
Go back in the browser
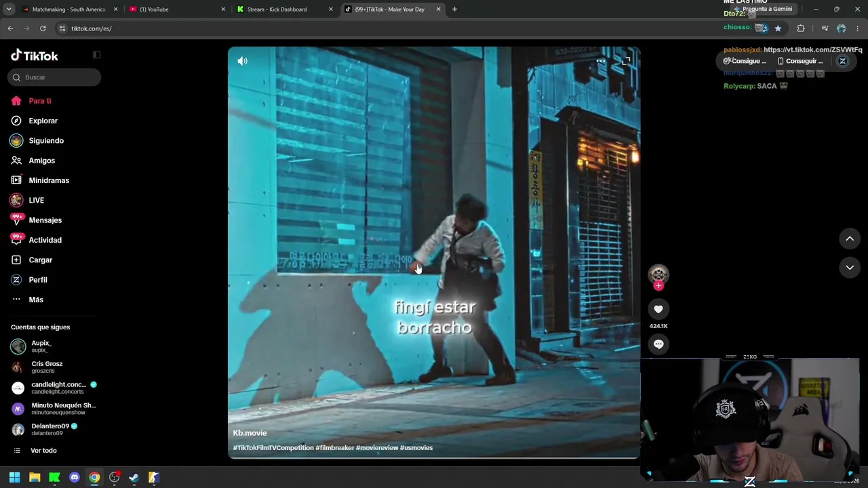10,28
